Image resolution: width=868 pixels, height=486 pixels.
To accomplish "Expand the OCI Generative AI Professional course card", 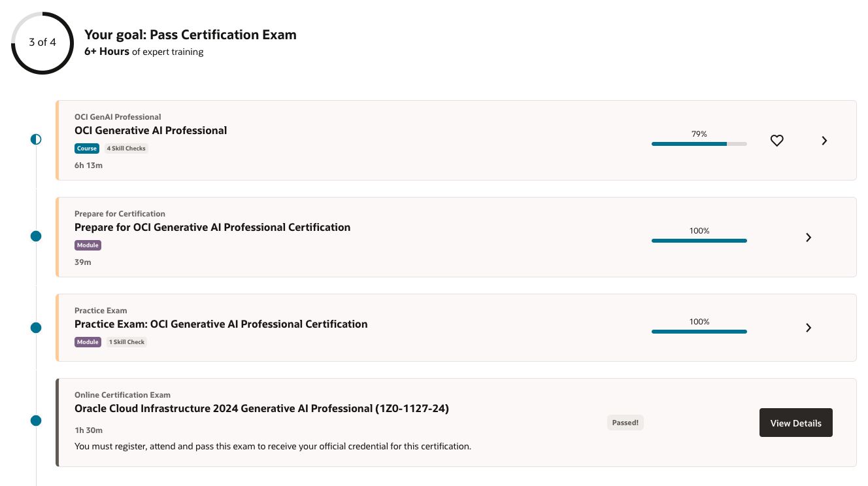I will coord(824,140).
